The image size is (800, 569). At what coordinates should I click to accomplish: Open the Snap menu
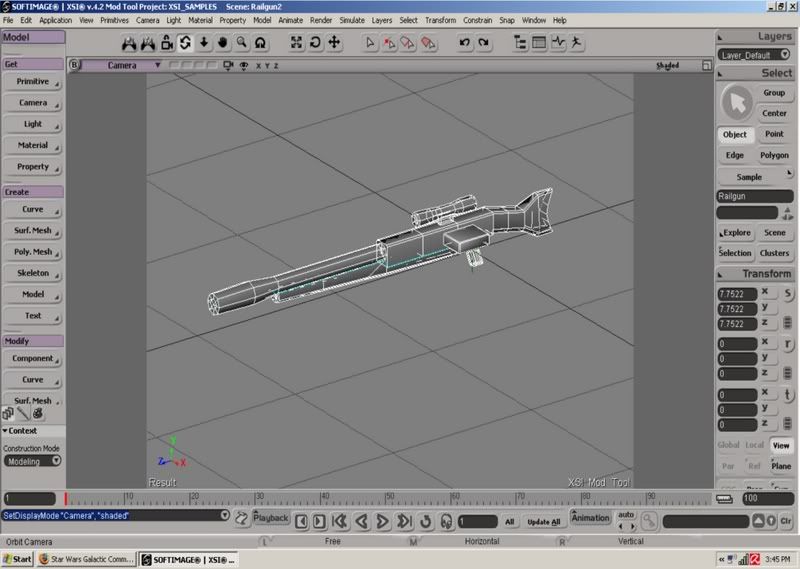[x=507, y=20]
